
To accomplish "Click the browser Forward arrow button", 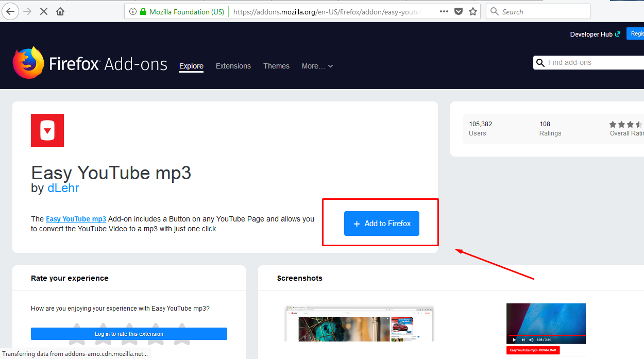I will 27,11.
